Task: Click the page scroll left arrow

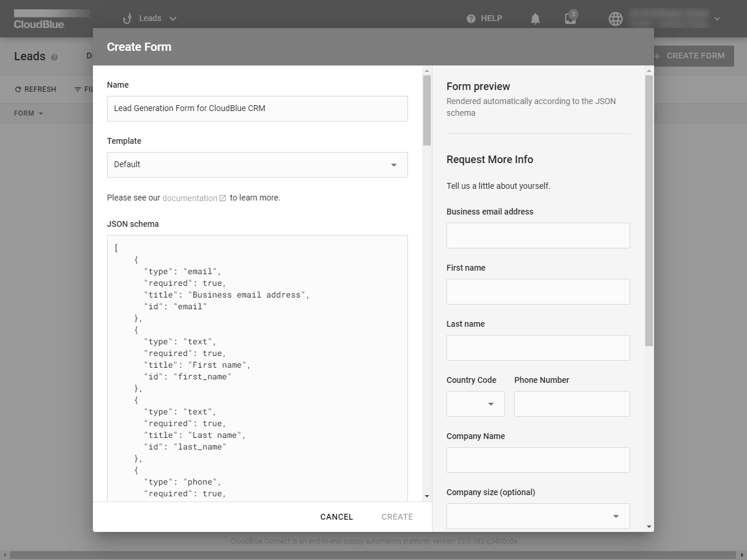Action: point(5,555)
